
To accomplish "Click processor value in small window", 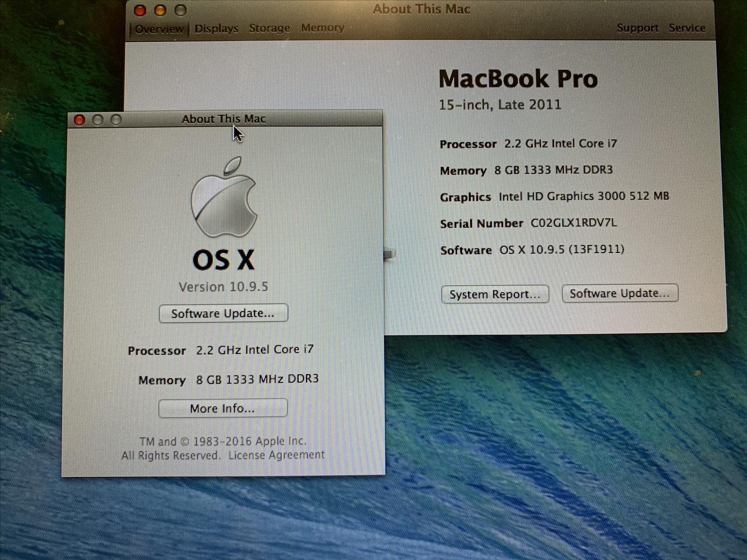I will [255, 349].
